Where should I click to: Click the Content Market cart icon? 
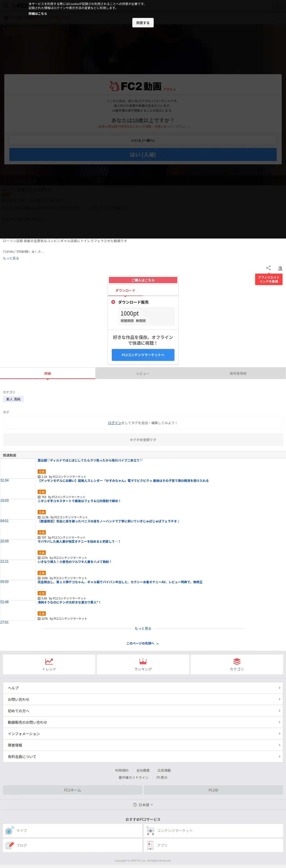[x=150, y=831]
